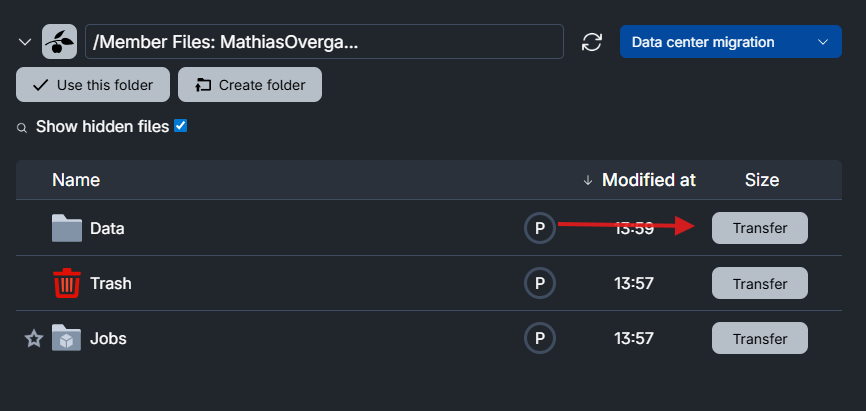Click the P badge on Jobs row
Screen dimensions: 866x411
(x=540, y=339)
